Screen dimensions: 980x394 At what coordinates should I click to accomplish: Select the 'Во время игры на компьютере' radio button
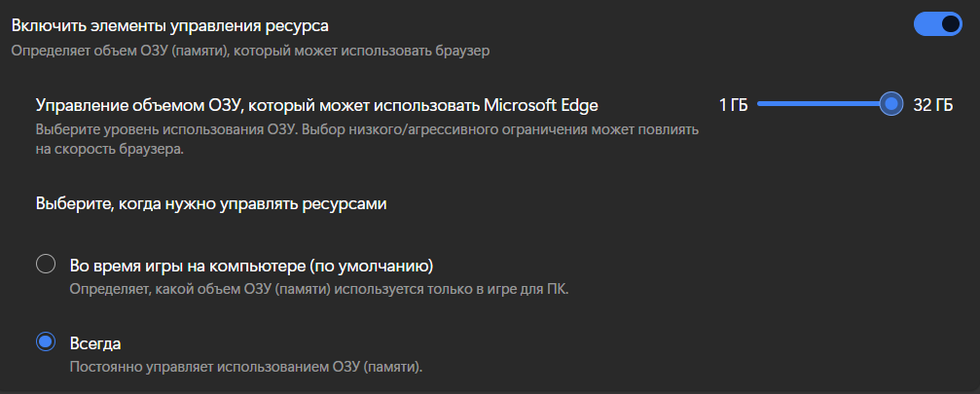click(x=46, y=265)
